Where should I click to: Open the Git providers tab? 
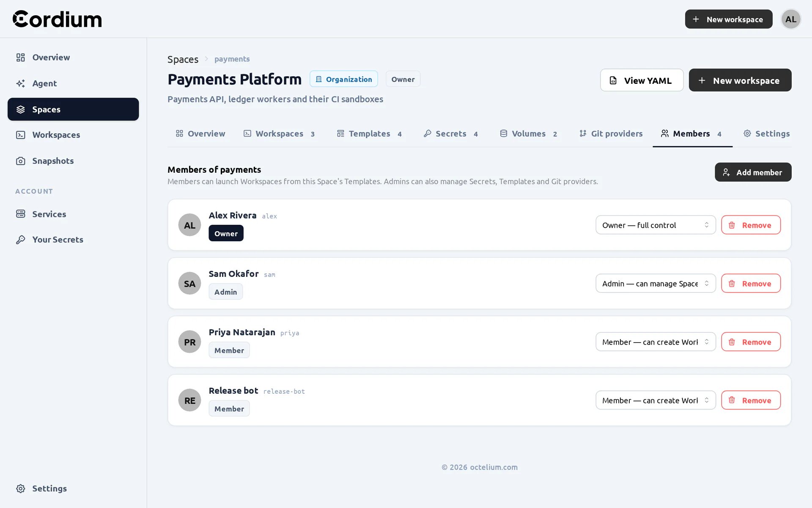611,134
